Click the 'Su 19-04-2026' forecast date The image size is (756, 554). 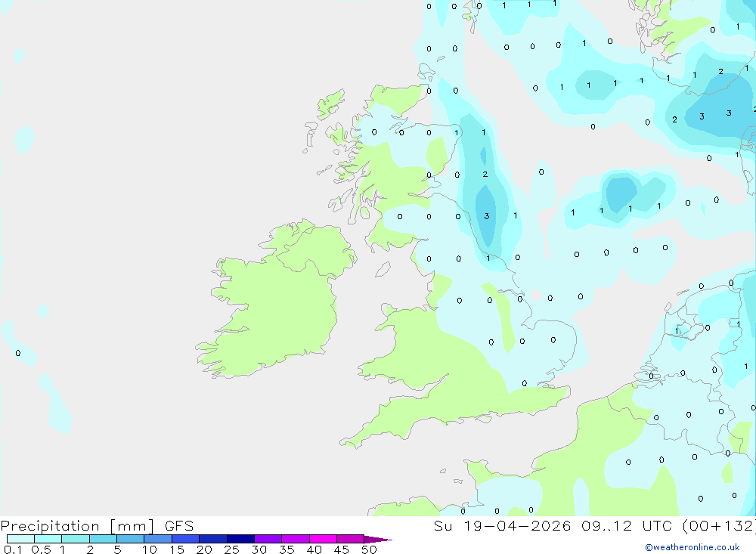click(x=502, y=525)
